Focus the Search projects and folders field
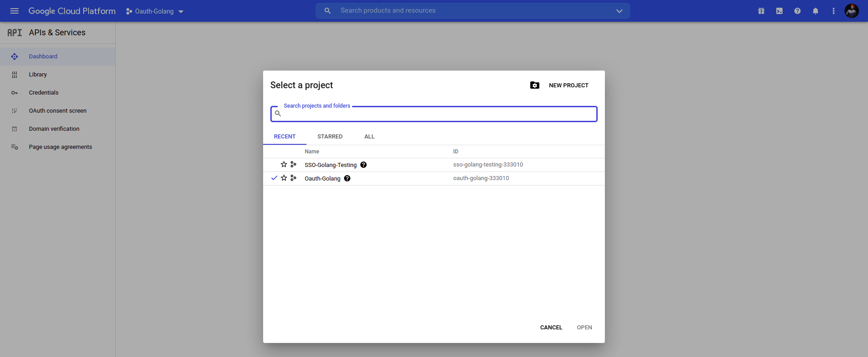 click(434, 114)
